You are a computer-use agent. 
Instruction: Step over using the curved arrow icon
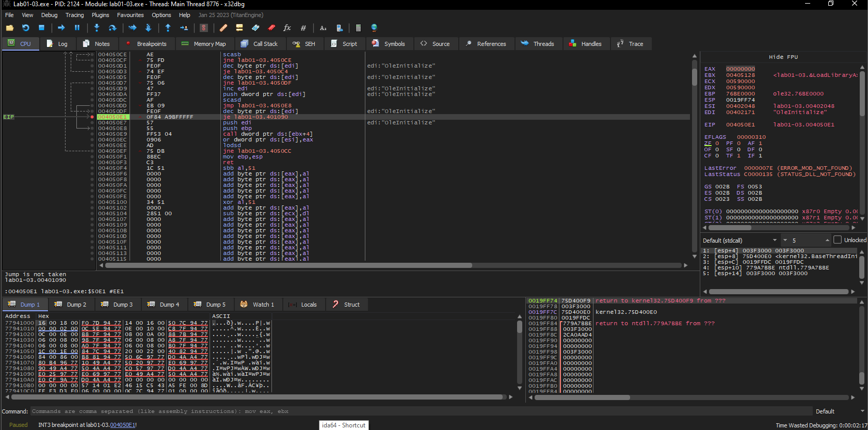[x=112, y=28]
